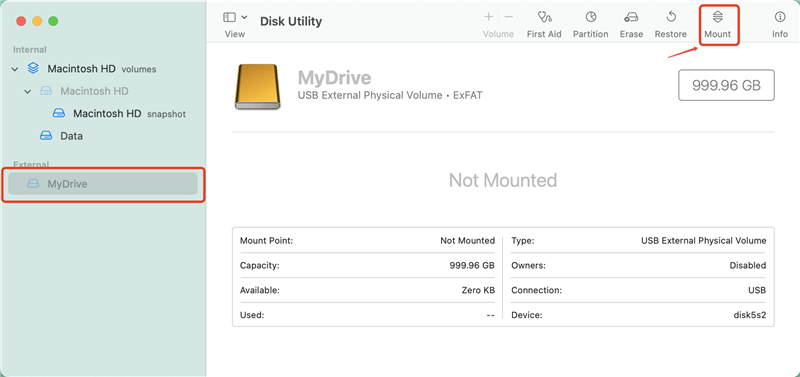Viewport: 800px width, 377px height.
Task: Click the 999.96 GB size box
Action: coord(727,85)
